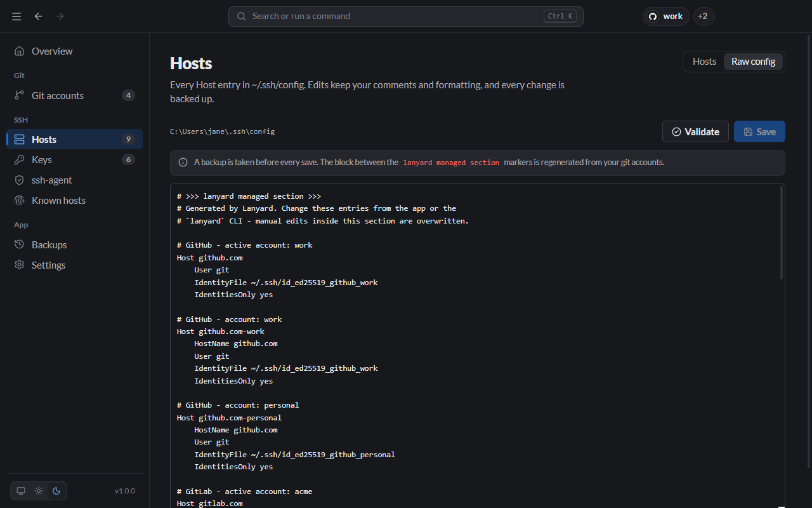Viewport: 812px width, 508px height.
Task: Click the Known hosts fingerprint icon
Action: coord(20,200)
